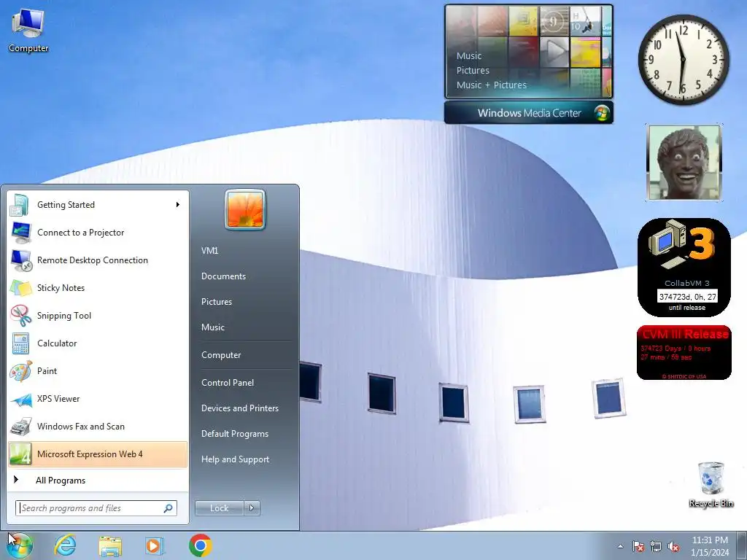Click the slideshow face picture gadget
This screenshot has height=560, width=747.
(684, 163)
